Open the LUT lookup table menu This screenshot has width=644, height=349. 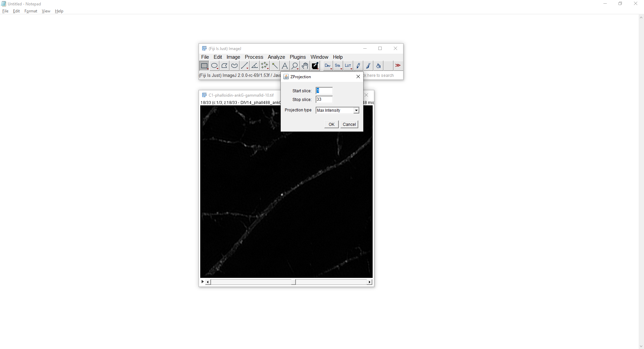348,66
